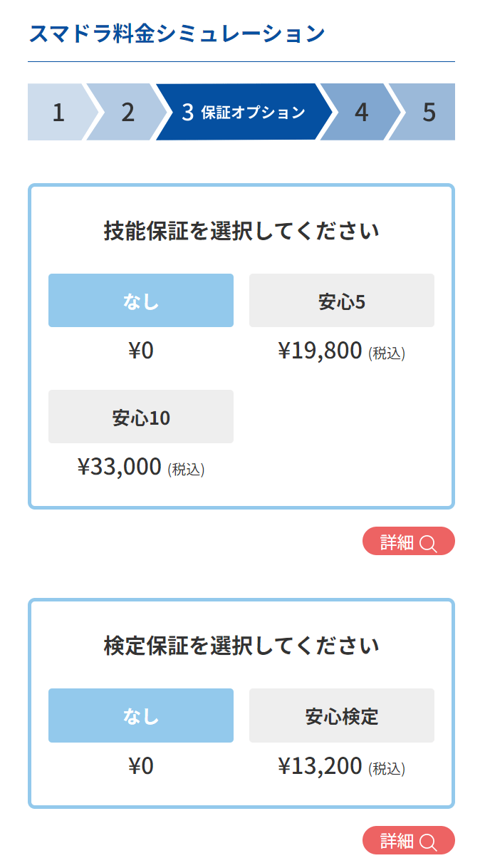Select なし for 検定保証

click(141, 715)
